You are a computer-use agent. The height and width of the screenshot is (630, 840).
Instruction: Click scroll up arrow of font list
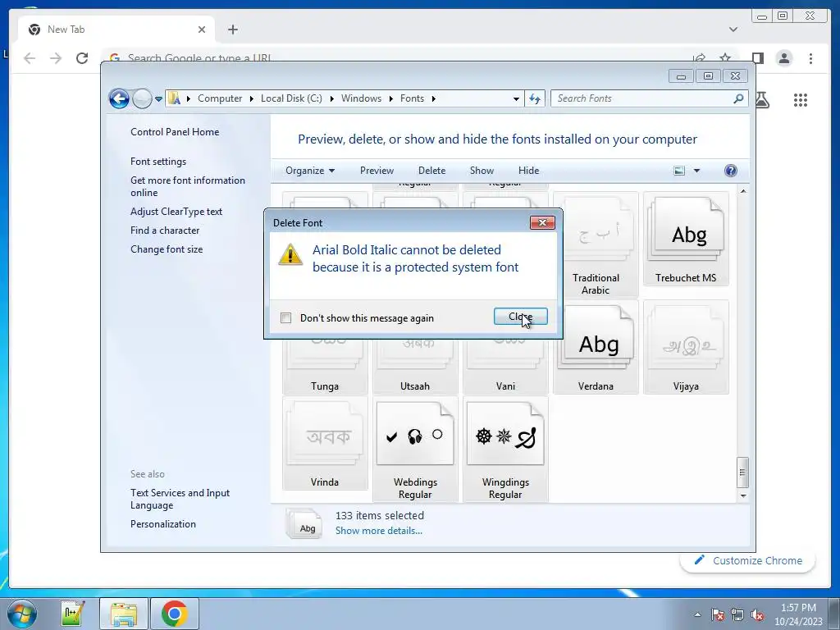[x=743, y=190]
